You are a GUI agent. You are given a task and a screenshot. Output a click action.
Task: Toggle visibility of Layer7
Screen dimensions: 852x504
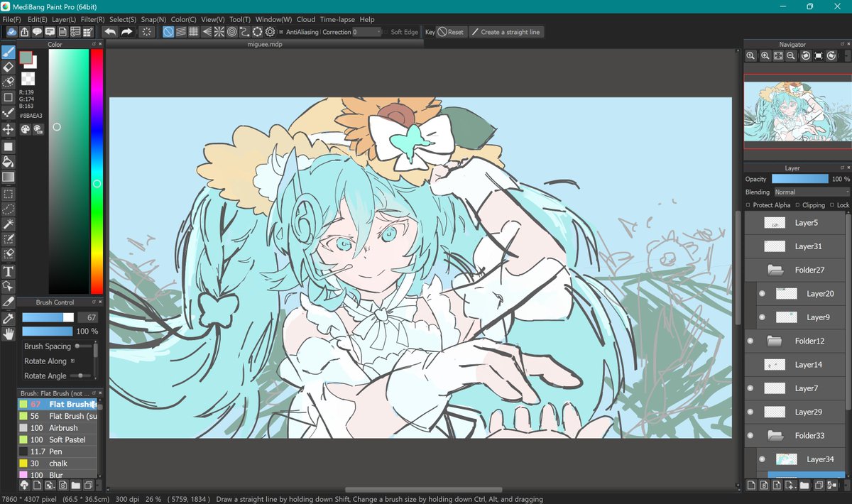coord(750,388)
